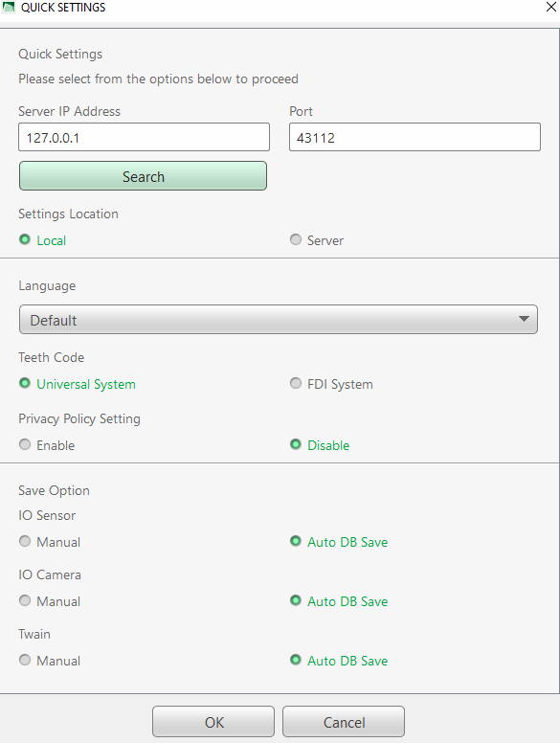This screenshot has width=560, height=743.
Task: Confirm settings with the OK button
Action: (213, 722)
